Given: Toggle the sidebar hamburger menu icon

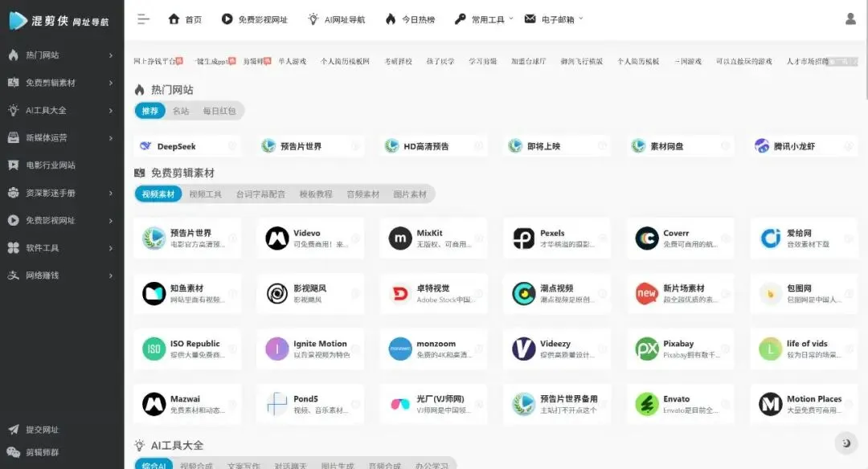Looking at the screenshot, I should (x=143, y=19).
